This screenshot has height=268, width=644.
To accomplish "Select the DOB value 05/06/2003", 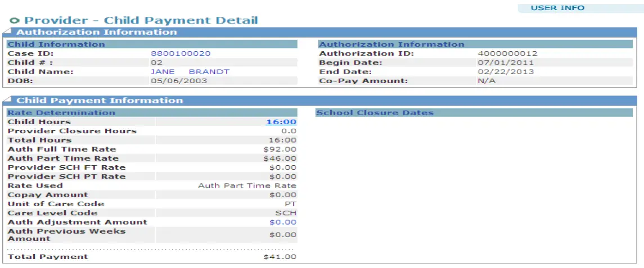I will pos(179,81).
